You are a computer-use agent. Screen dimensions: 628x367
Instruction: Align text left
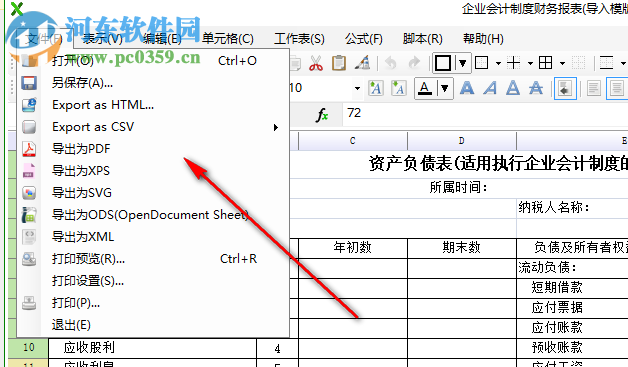click(594, 88)
